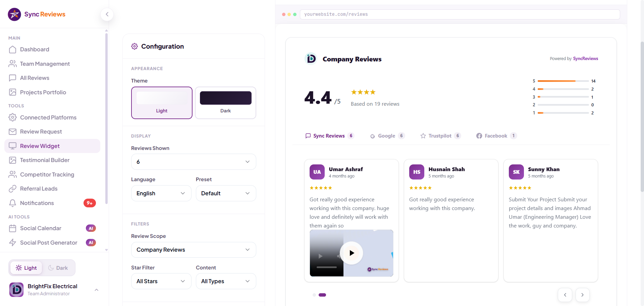This screenshot has height=306, width=644.
Task: Switch to the Facebook reviews tab
Action: [x=496, y=136]
